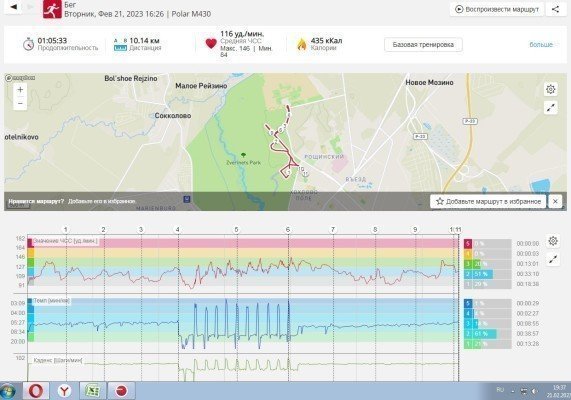Click the Темп chart legend label
This screenshot has width=571, height=400.
51,301
